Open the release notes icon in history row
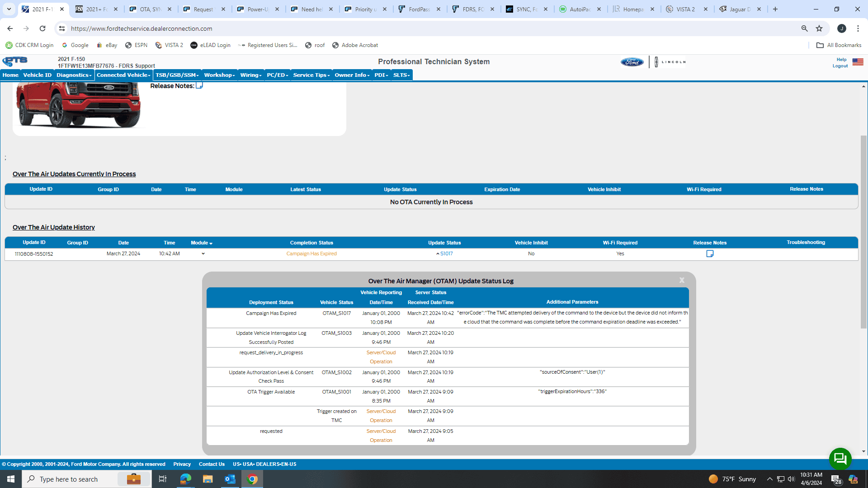The image size is (868, 488). [x=710, y=254]
